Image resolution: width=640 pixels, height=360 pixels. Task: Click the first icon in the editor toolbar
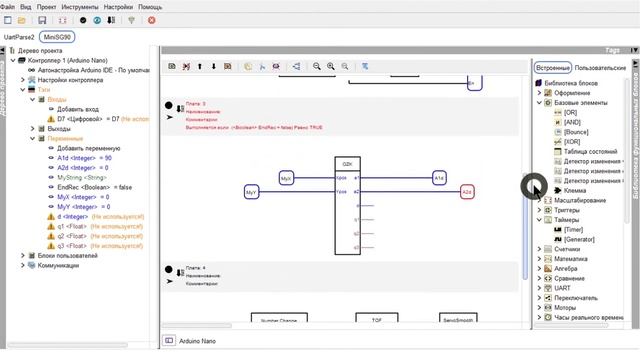tap(172, 66)
